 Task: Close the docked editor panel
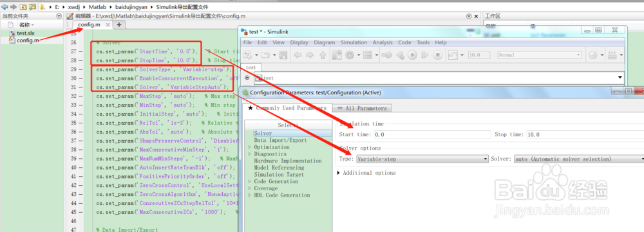(477, 16)
